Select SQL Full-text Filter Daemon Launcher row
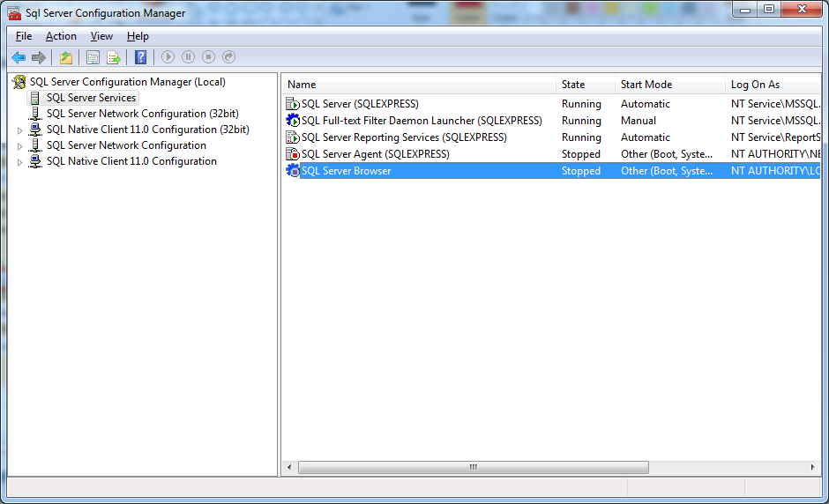 (552, 121)
